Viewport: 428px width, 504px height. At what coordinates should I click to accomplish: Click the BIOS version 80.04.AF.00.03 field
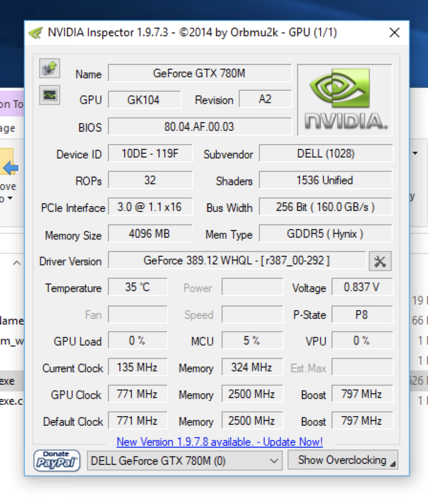200,126
